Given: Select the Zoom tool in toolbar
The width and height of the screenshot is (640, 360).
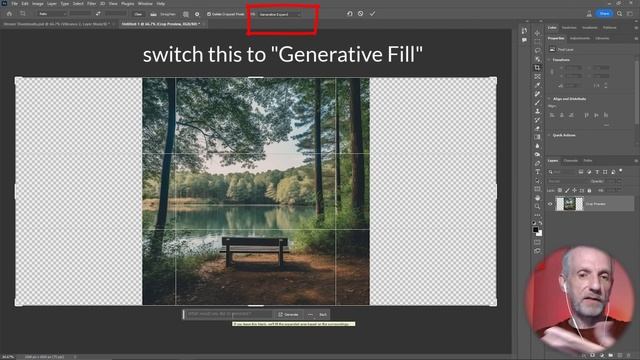Looking at the screenshot, I should (x=537, y=207).
